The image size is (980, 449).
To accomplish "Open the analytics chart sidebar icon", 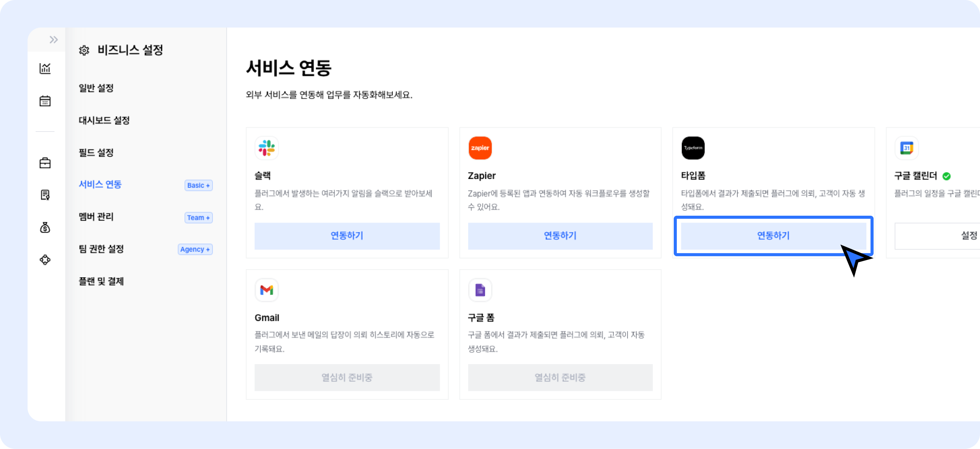I will (45, 68).
